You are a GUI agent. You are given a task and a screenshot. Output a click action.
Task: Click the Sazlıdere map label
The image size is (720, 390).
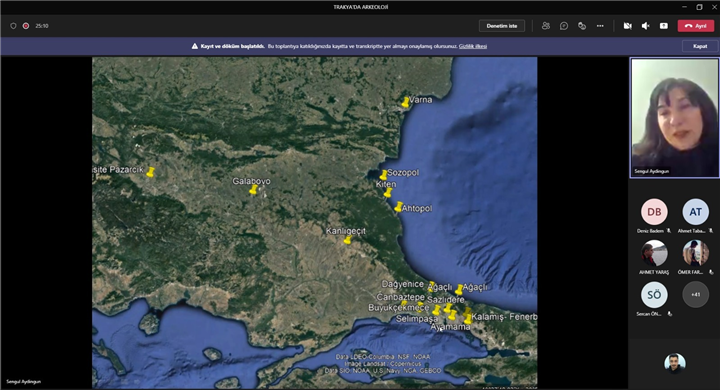click(446, 300)
